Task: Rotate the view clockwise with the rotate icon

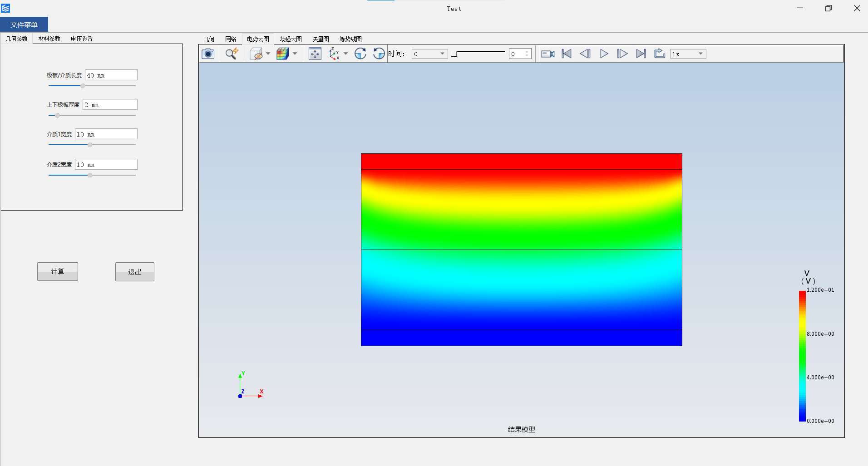Action: [x=360, y=54]
